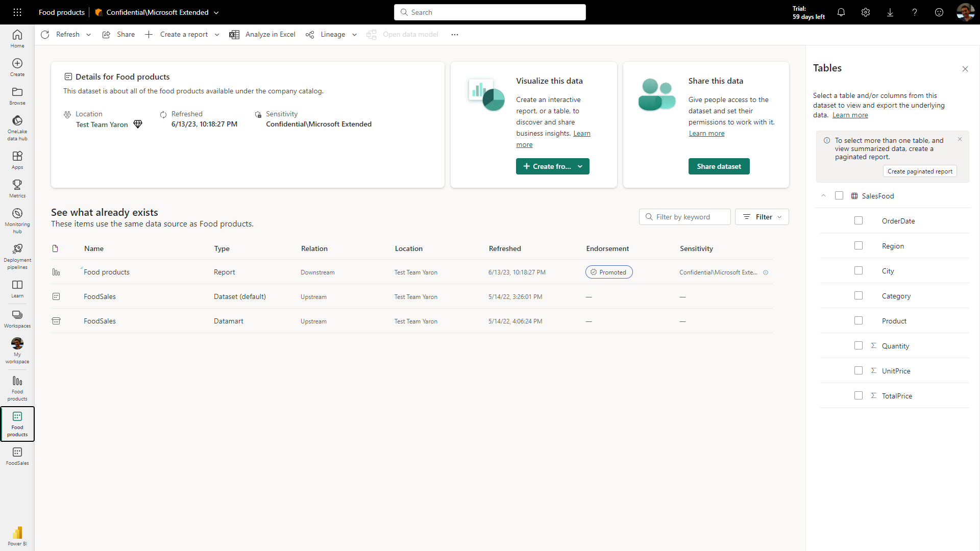This screenshot has width=980, height=551.
Task: Open OneLake data hub
Action: tap(17, 128)
